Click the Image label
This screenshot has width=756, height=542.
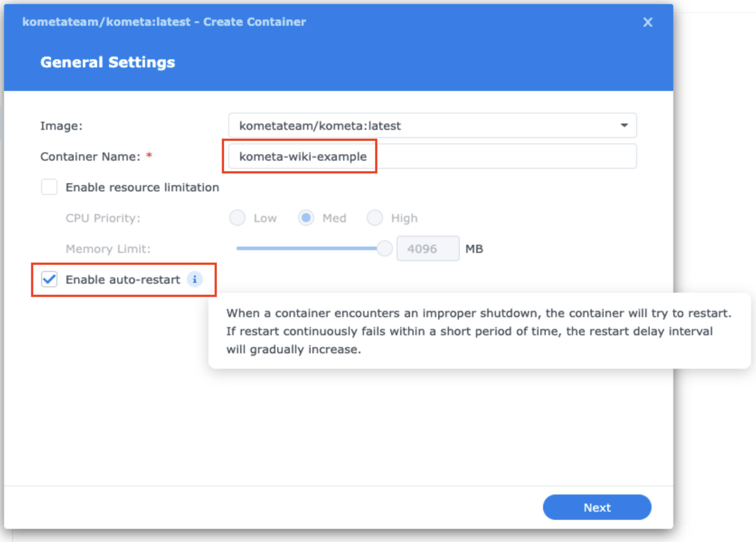pyautogui.click(x=61, y=126)
